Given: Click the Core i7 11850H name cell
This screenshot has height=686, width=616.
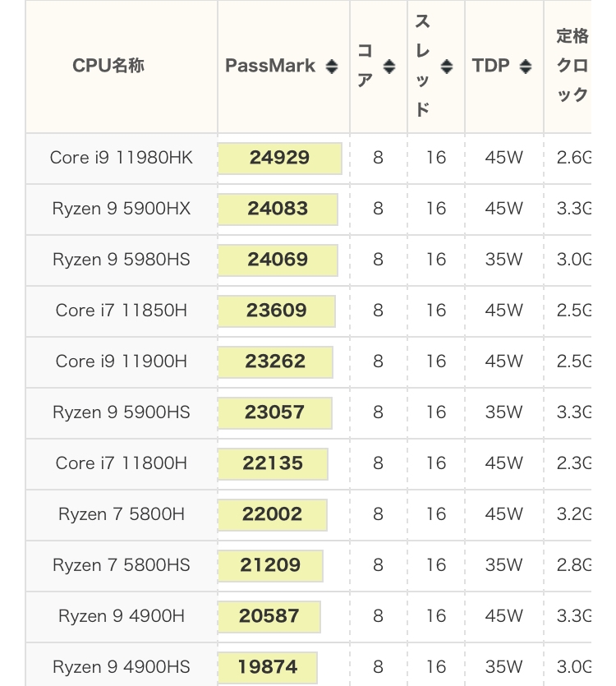Looking at the screenshot, I should [122, 311].
